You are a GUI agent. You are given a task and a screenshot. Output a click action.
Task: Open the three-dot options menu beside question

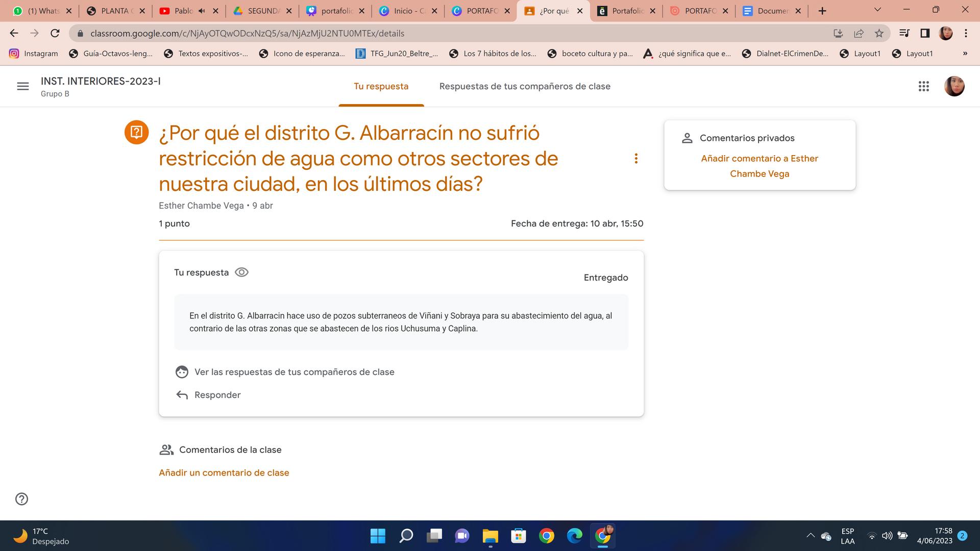(x=636, y=159)
